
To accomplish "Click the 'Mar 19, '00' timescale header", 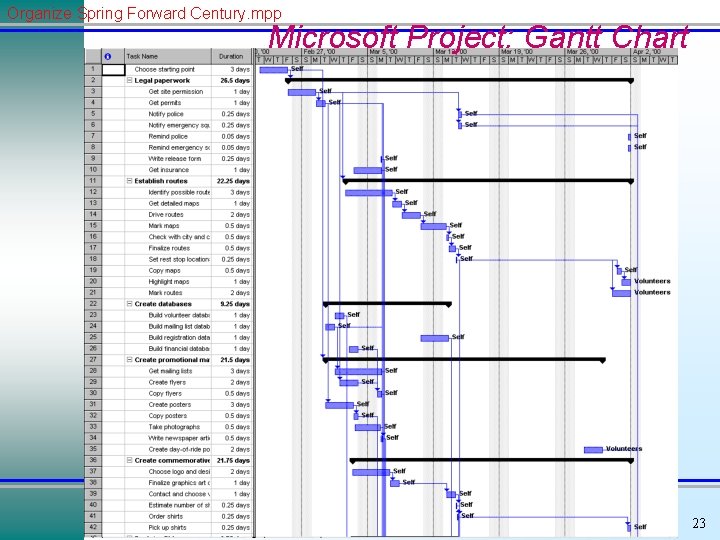I will point(533,52).
